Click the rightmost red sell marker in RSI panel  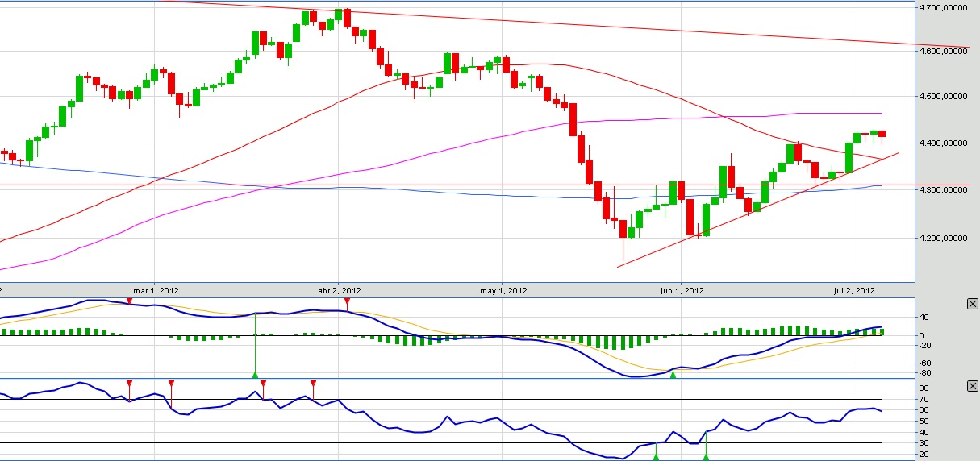pos(313,384)
